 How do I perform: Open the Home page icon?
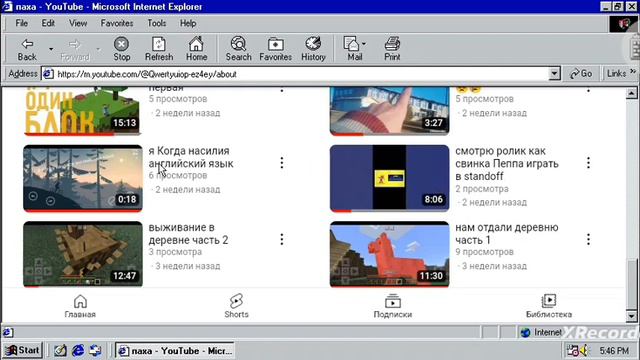pyautogui.click(x=196, y=49)
